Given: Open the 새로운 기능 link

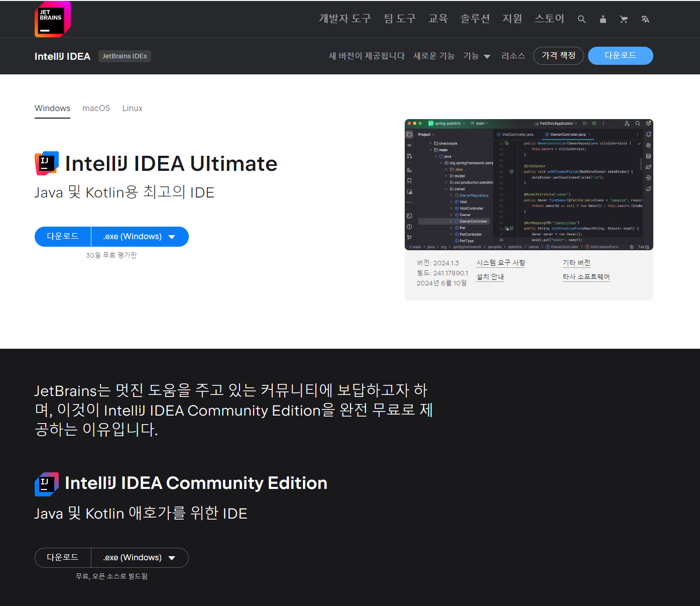Looking at the screenshot, I should coord(434,56).
